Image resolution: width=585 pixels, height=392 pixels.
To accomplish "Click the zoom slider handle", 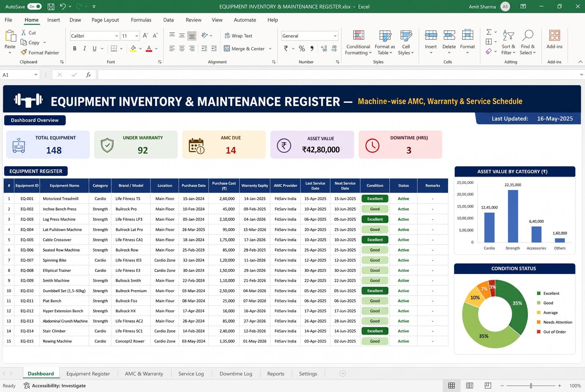I will tap(531, 385).
